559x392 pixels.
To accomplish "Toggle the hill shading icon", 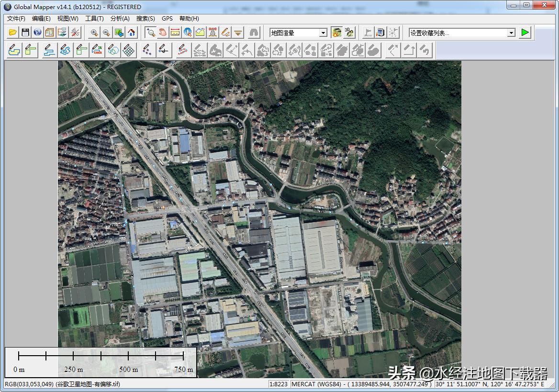I will click(x=336, y=33).
